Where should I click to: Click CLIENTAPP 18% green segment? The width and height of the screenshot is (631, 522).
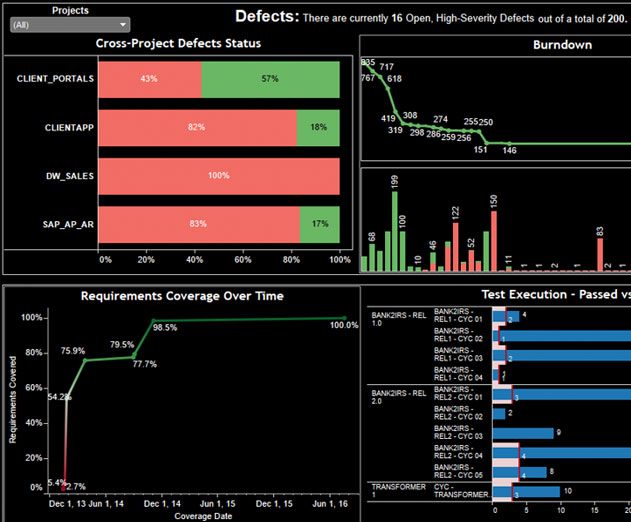318,128
